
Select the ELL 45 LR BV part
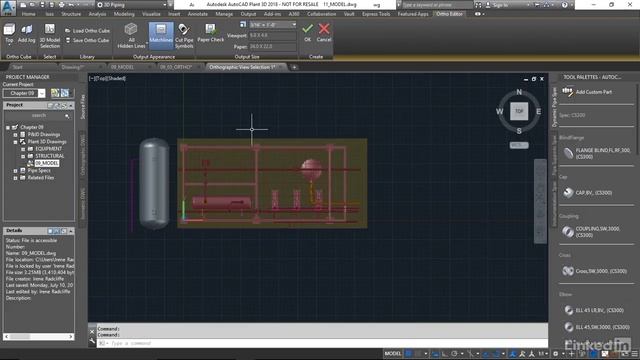593,311
